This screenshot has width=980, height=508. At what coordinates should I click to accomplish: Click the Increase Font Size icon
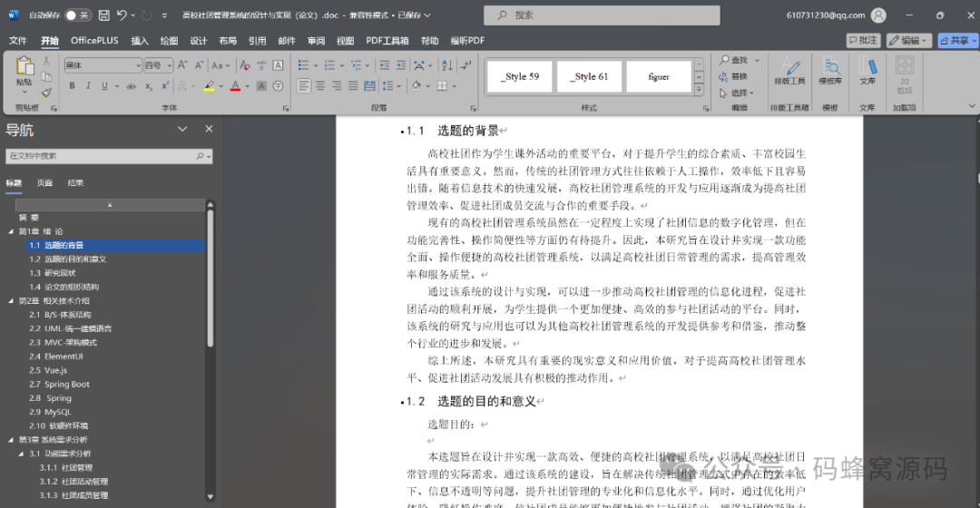point(182,65)
